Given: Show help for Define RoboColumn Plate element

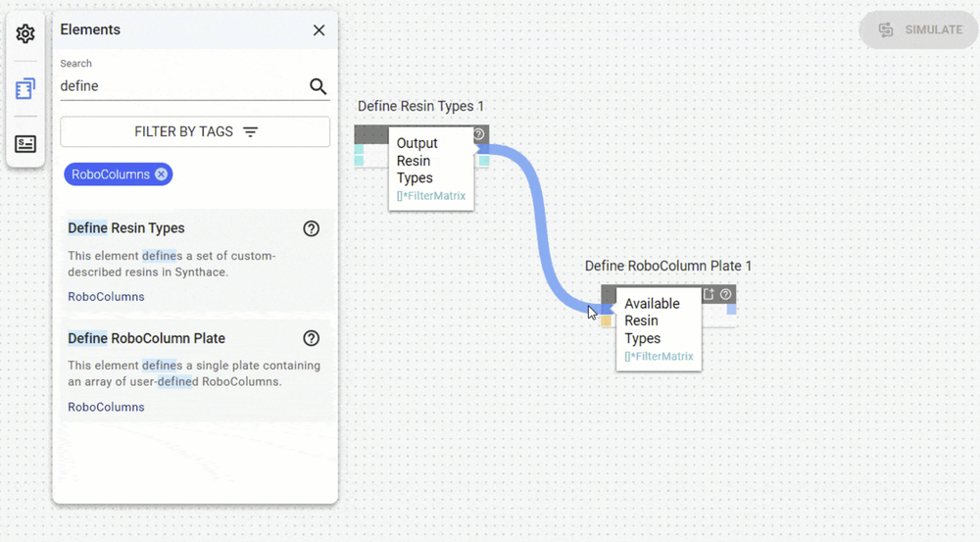Looking at the screenshot, I should (x=312, y=338).
